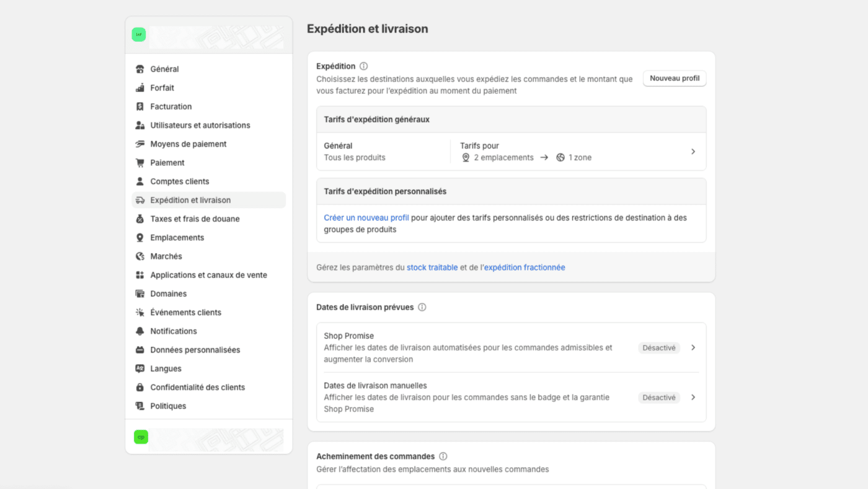This screenshot has width=868, height=489.
Task: Click the 2 emplacements text
Action: coord(503,158)
